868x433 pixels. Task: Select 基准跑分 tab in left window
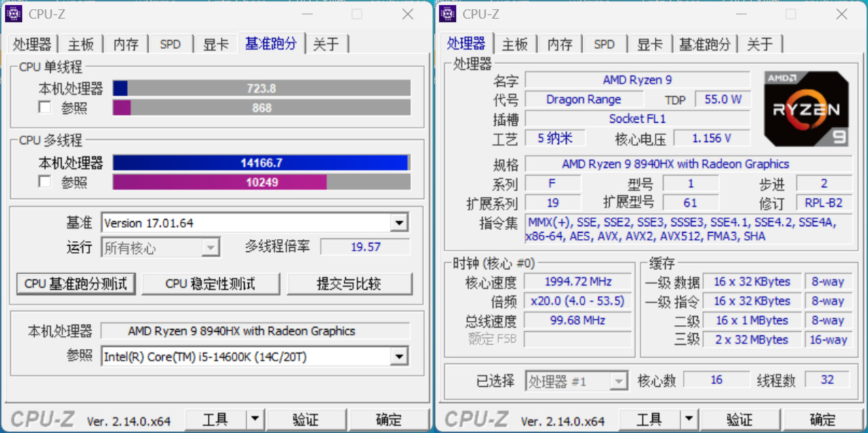point(271,43)
